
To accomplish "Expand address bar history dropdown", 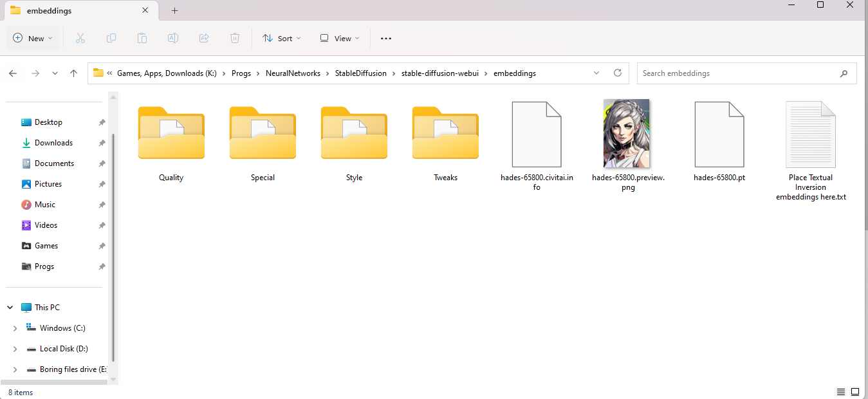I will [x=596, y=73].
